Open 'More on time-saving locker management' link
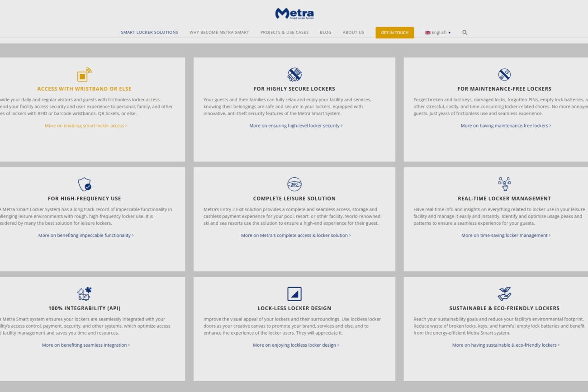 (x=505, y=236)
